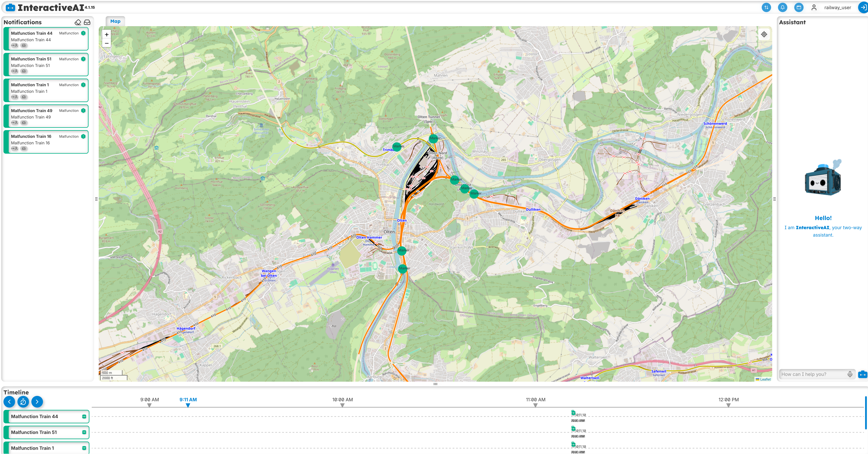Click the map marker near Trimbach
868x454 pixels.
click(x=397, y=147)
